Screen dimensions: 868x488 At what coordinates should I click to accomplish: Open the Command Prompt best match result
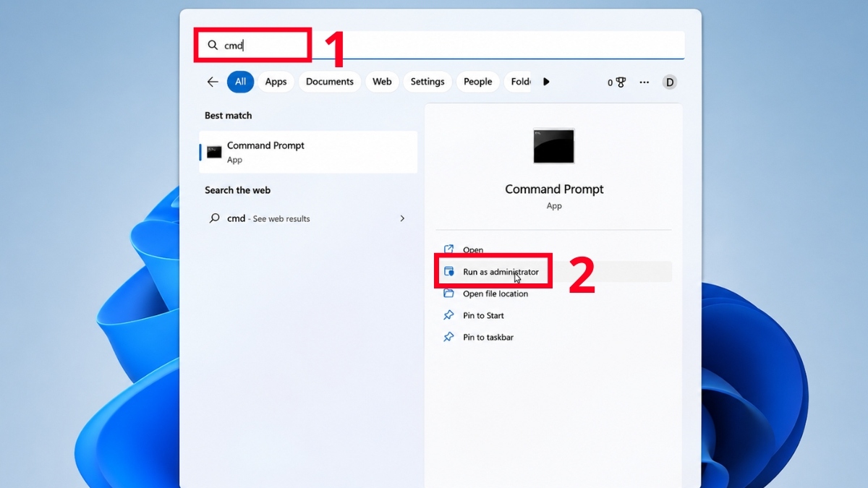click(x=308, y=152)
